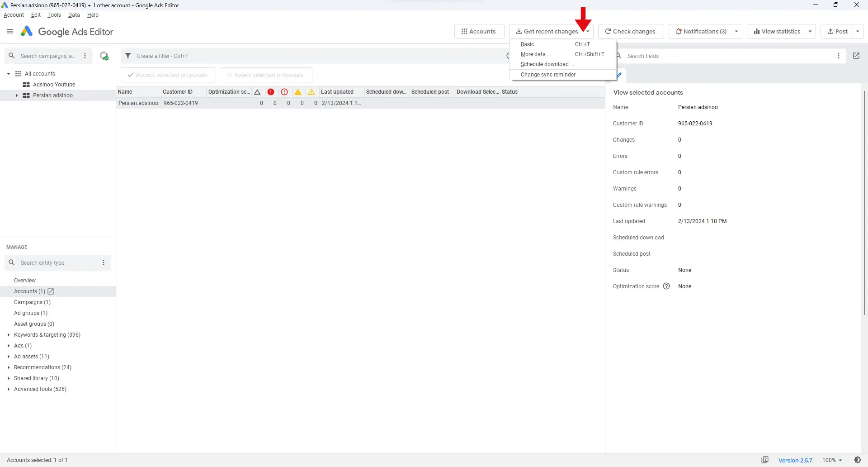Viewport: 868px width, 467px height.
Task: Sort by Last updated column header
Action: [x=342, y=92]
